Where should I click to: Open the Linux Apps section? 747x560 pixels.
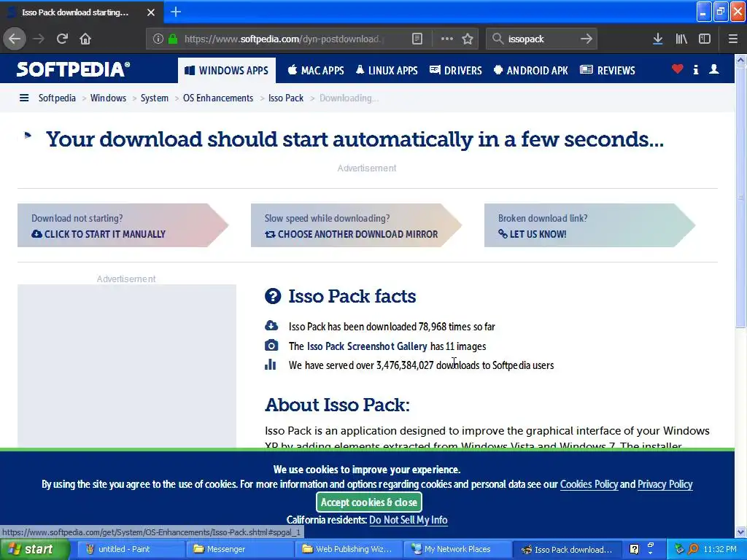click(387, 71)
